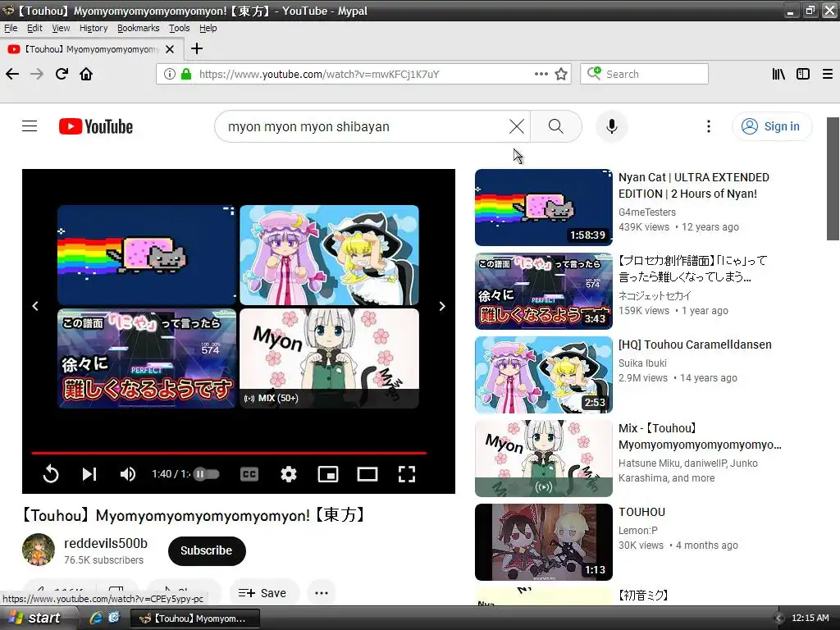Open YouTube guide hamburger menu

pyautogui.click(x=30, y=126)
